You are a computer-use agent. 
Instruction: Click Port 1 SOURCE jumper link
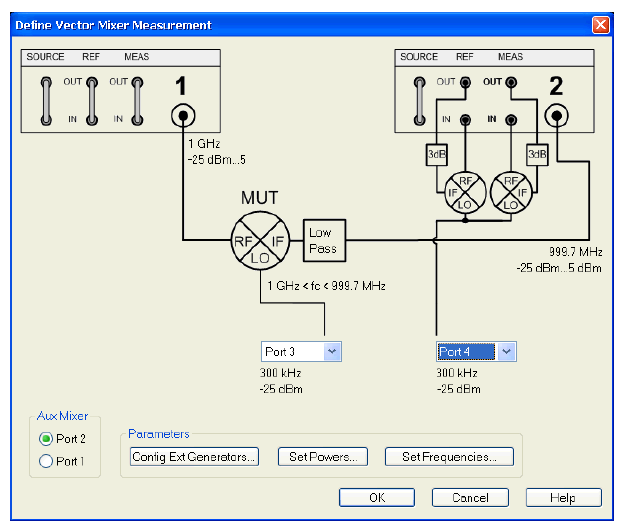[46, 101]
